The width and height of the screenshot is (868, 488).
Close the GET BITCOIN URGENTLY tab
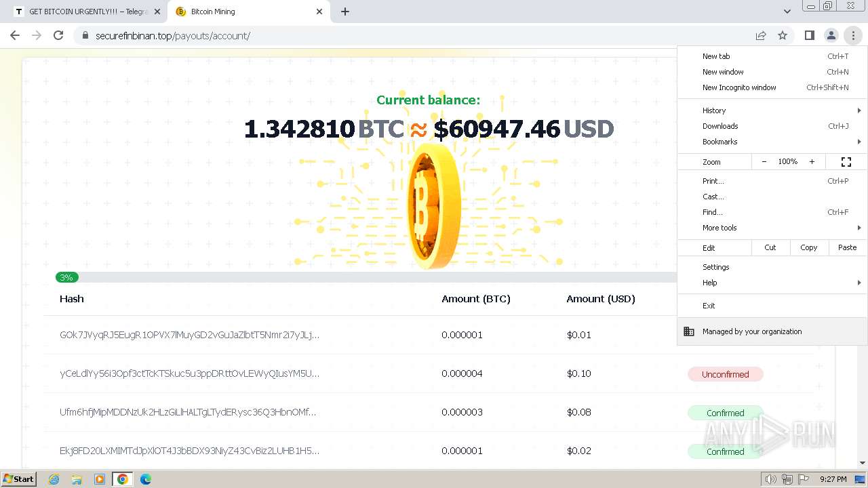click(x=157, y=12)
